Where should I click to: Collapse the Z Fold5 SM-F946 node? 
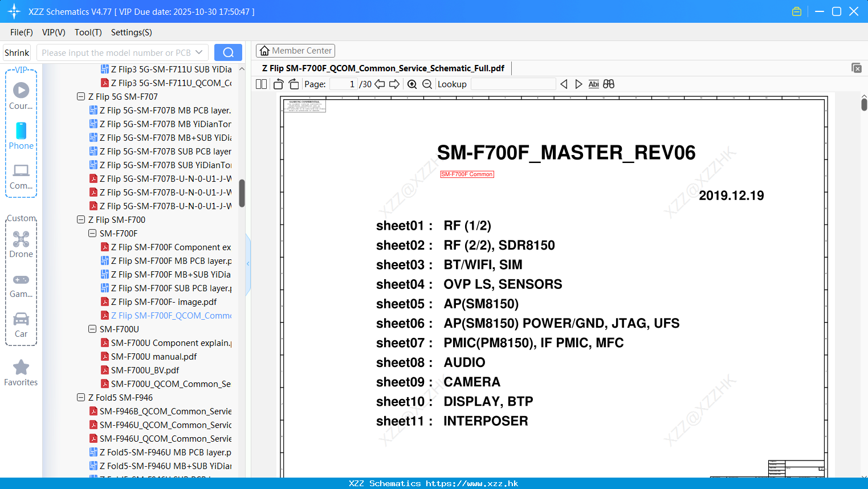[x=81, y=398]
